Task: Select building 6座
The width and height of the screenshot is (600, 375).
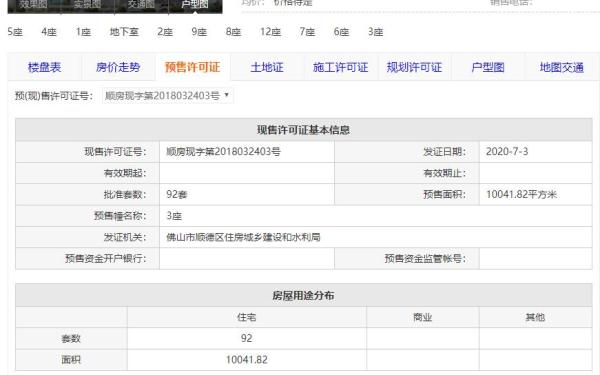Action: pos(341,32)
